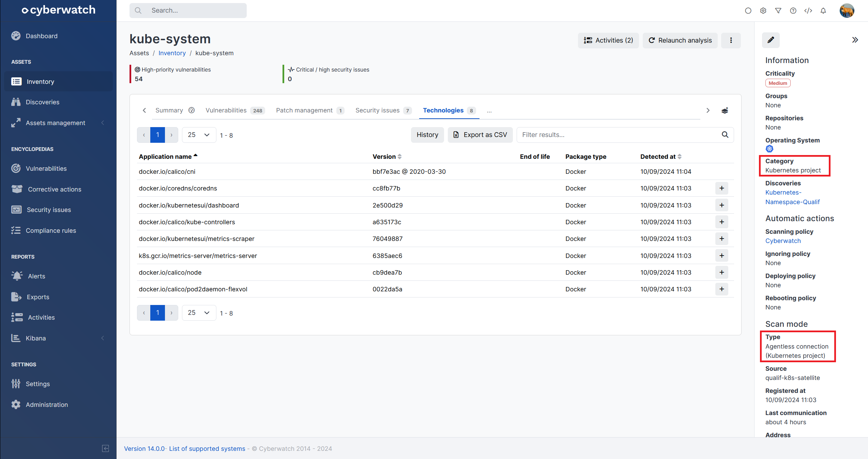This screenshot has height=459, width=868.
Task: Click Relaunch analysis
Action: [680, 40]
